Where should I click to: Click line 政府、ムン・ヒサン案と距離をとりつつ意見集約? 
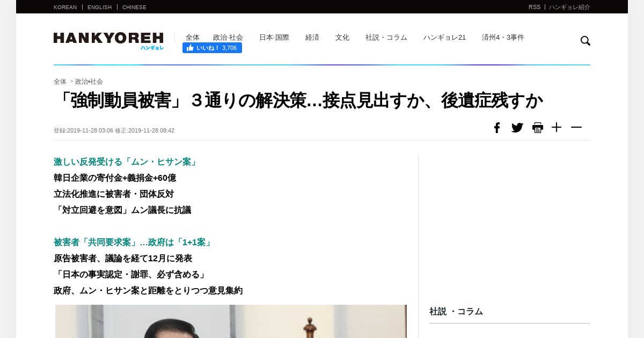148,291
